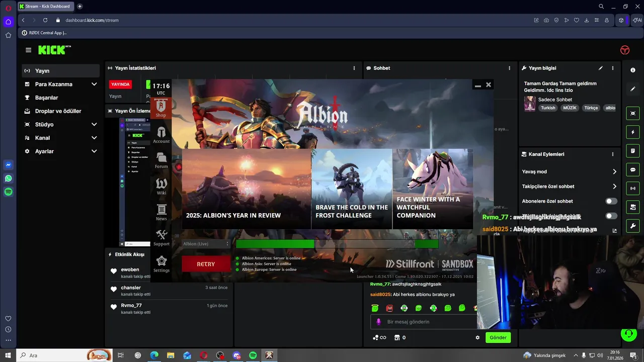Viewport: 644px width, 362px height.
Task: Open Settings gear in Albion launcher
Action: point(161,264)
